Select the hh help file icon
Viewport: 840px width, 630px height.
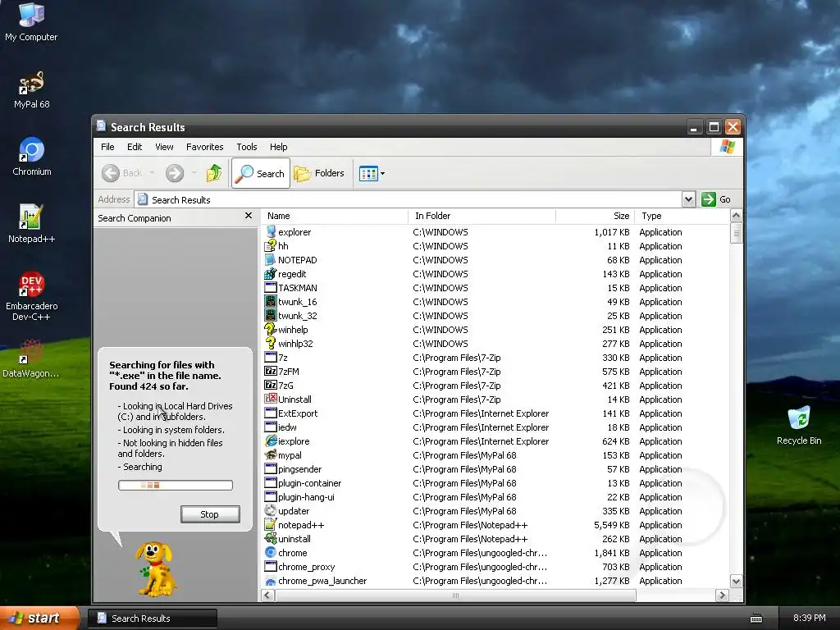(x=271, y=246)
